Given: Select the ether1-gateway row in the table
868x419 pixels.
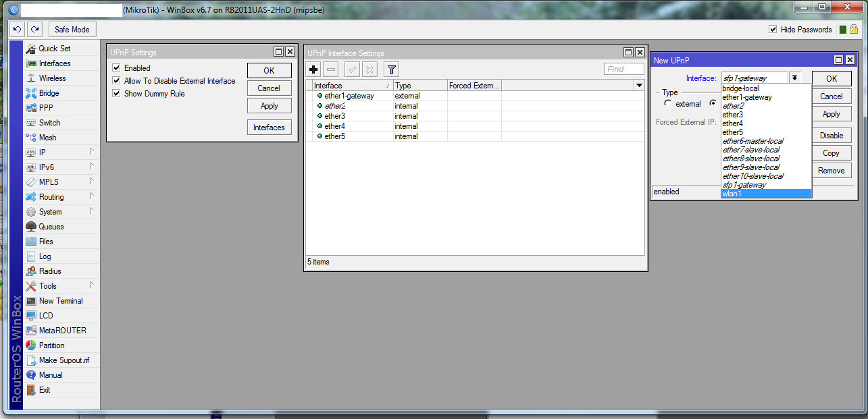Looking at the screenshot, I should [475, 96].
